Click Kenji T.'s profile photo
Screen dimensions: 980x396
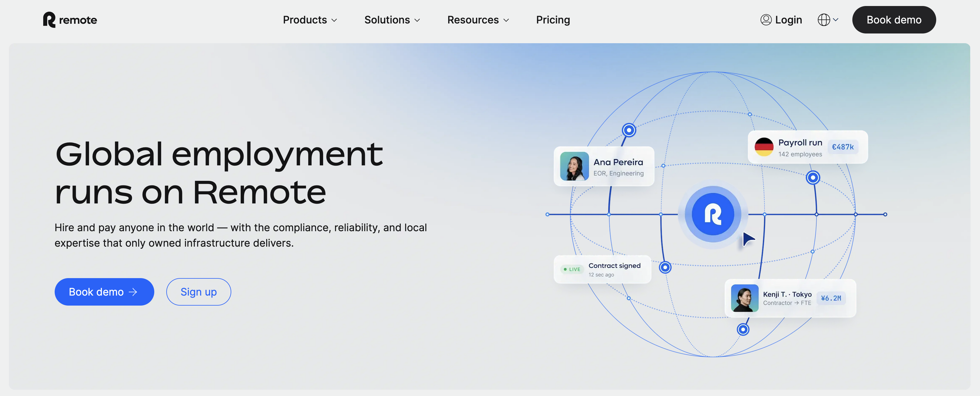click(744, 298)
